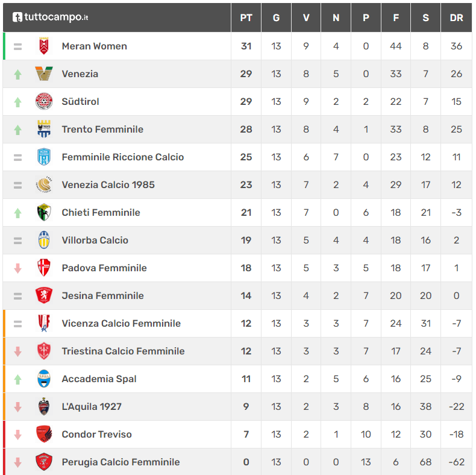Viewport: 476px width, 475px height.
Task: Open the Femminile Riccione Calcio team link
Action: click(123, 157)
